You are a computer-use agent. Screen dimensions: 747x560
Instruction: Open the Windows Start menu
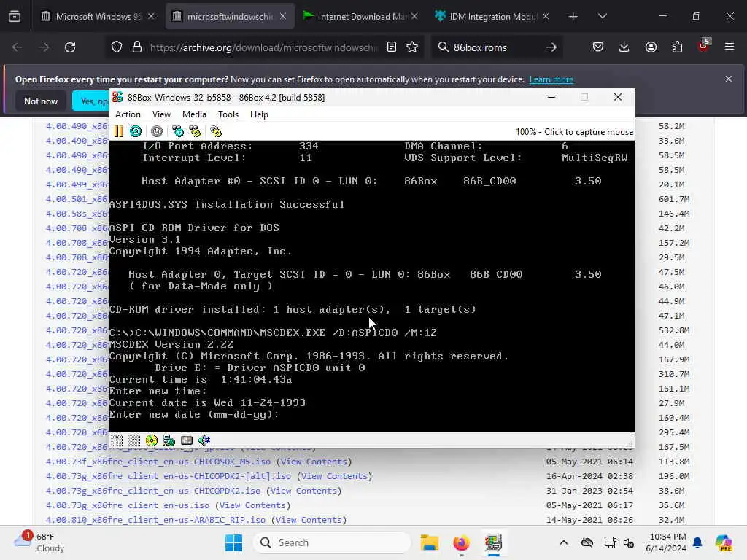233,542
